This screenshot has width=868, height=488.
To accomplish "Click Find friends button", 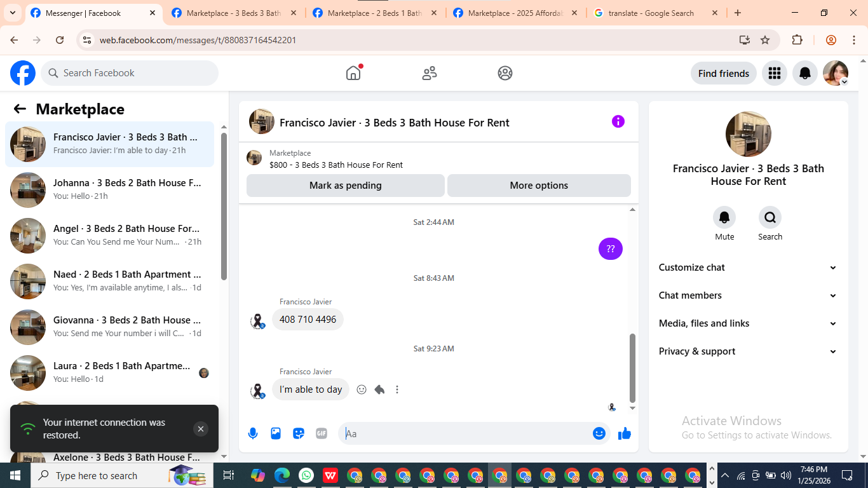I will 724,73.
